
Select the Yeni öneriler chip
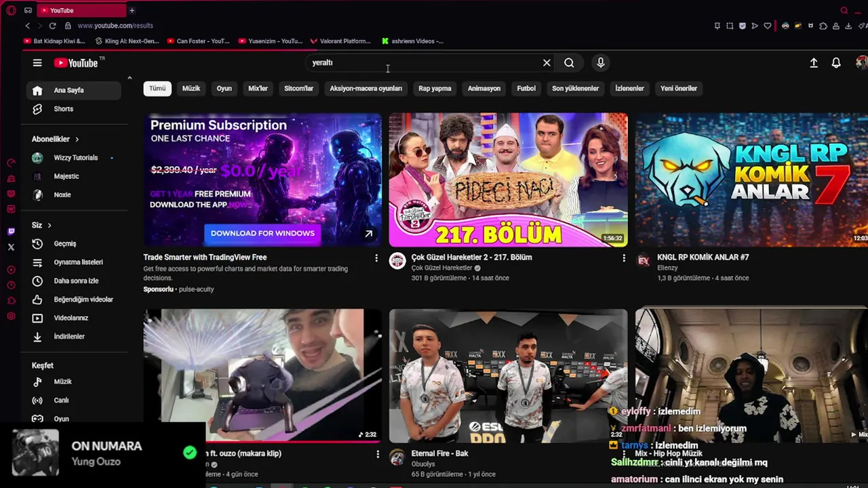[x=679, y=88]
